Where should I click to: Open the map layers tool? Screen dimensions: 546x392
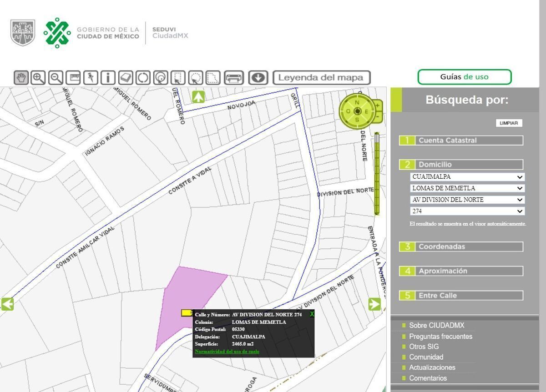click(125, 78)
